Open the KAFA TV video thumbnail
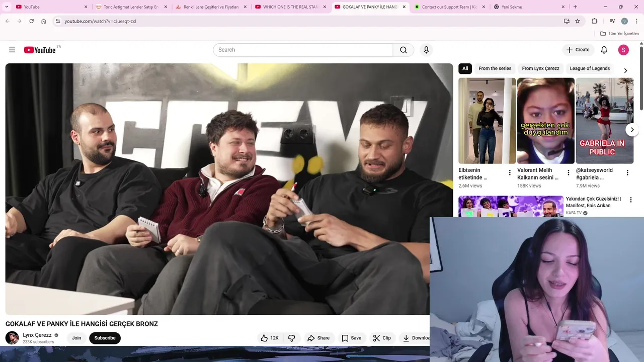 pyautogui.click(x=511, y=206)
